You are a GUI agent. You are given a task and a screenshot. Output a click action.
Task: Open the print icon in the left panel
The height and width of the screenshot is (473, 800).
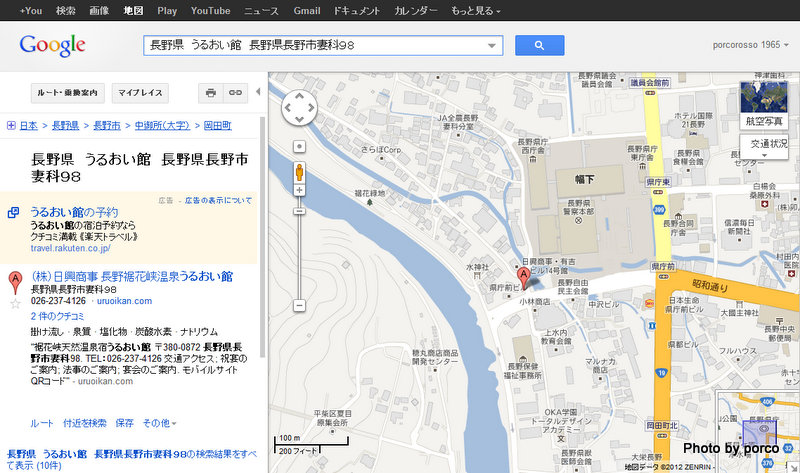pos(211,93)
